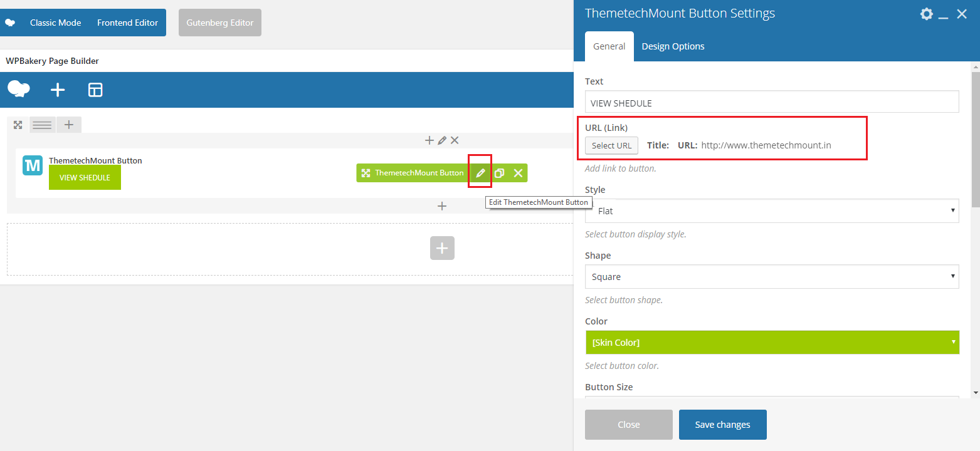Delete the column with the gray X icon

pyautogui.click(x=455, y=140)
